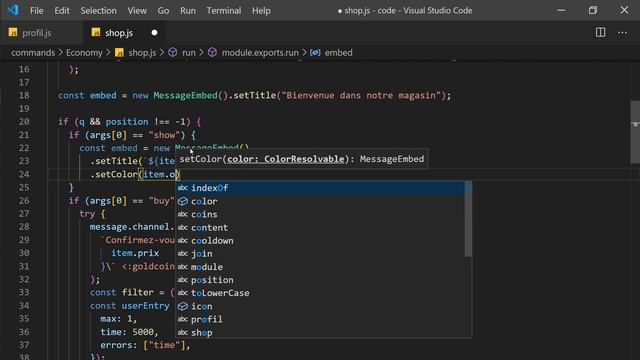Select the shop suggestion
Viewport: 640px width, 360px height.
320,332
